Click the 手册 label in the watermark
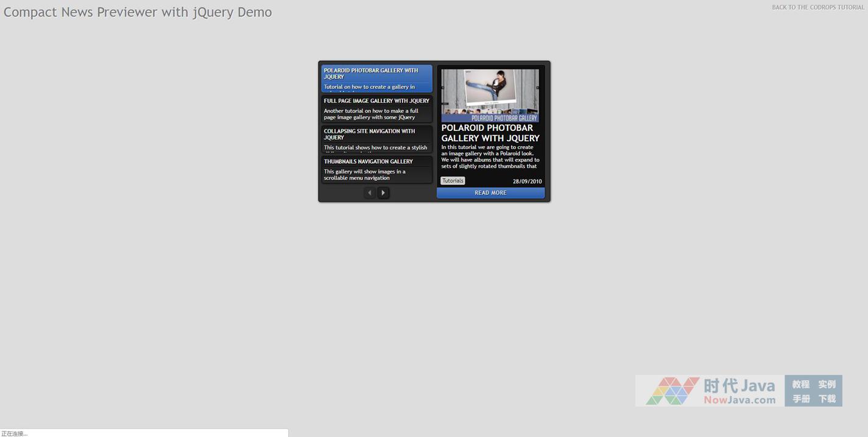Screen dimensions: 868x437 point(800,399)
